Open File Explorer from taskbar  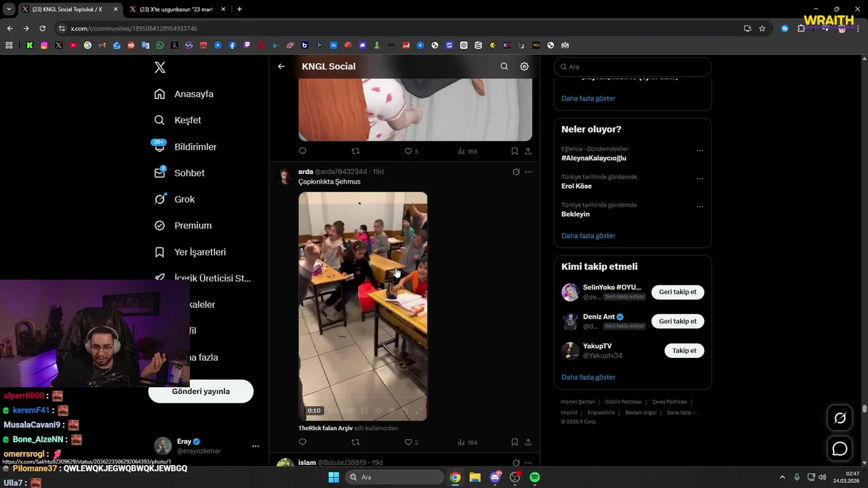point(475,477)
